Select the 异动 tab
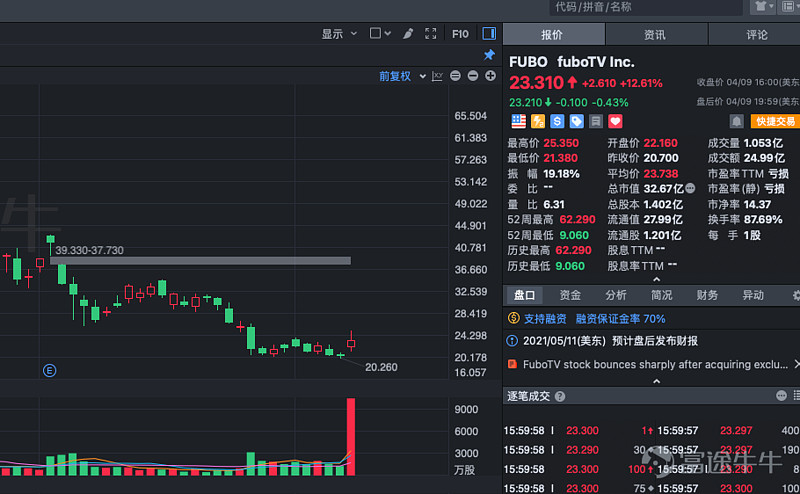The image size is (800, 494). click(x=753, y=295)
